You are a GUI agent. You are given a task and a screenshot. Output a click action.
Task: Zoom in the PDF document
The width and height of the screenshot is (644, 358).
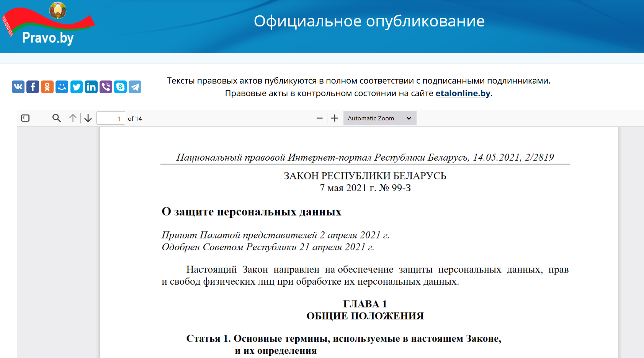coord(335,118)
